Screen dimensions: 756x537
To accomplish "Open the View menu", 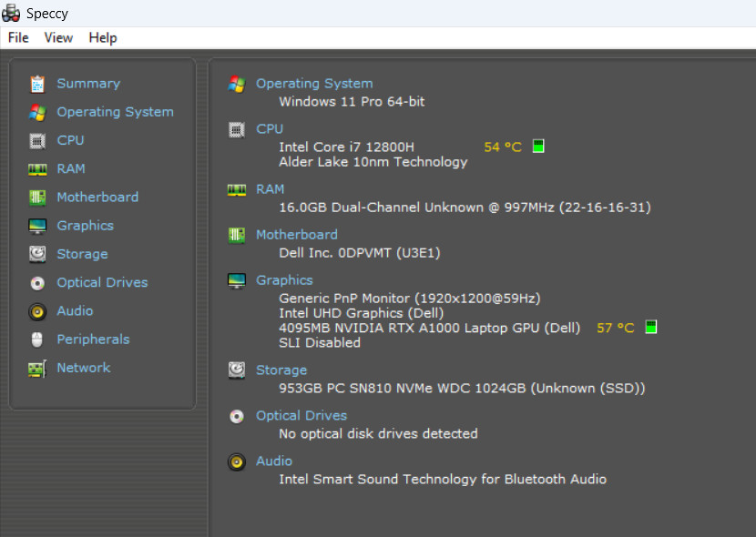I will [x=58, y=37].
